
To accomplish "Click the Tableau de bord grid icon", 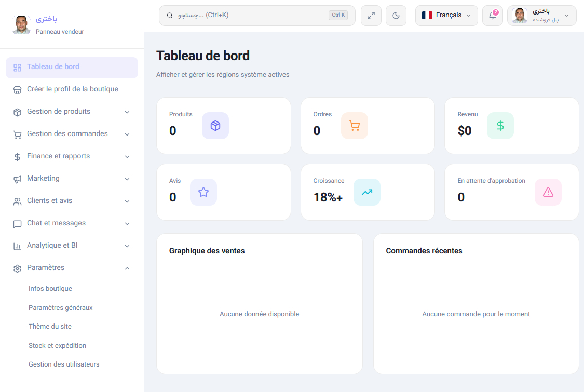I will point(17,68).
